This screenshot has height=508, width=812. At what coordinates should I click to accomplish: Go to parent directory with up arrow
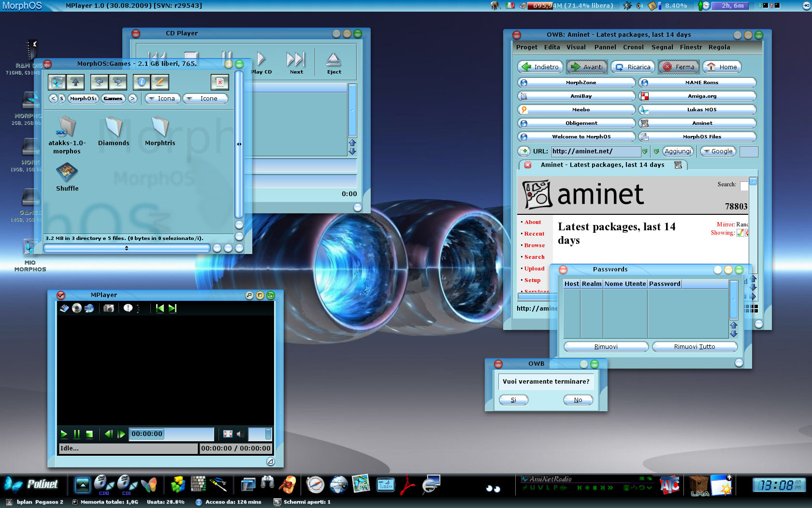click(x=75, y=82)
